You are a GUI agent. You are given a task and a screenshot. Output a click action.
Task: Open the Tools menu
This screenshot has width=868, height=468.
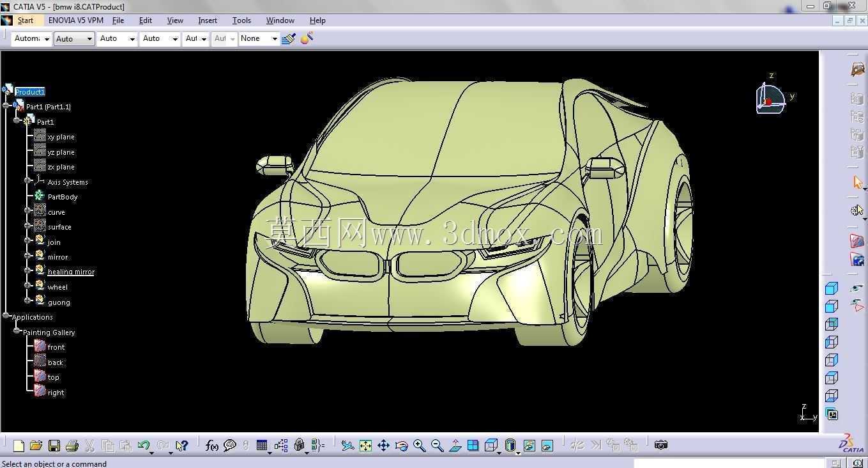tap(241, 20)
